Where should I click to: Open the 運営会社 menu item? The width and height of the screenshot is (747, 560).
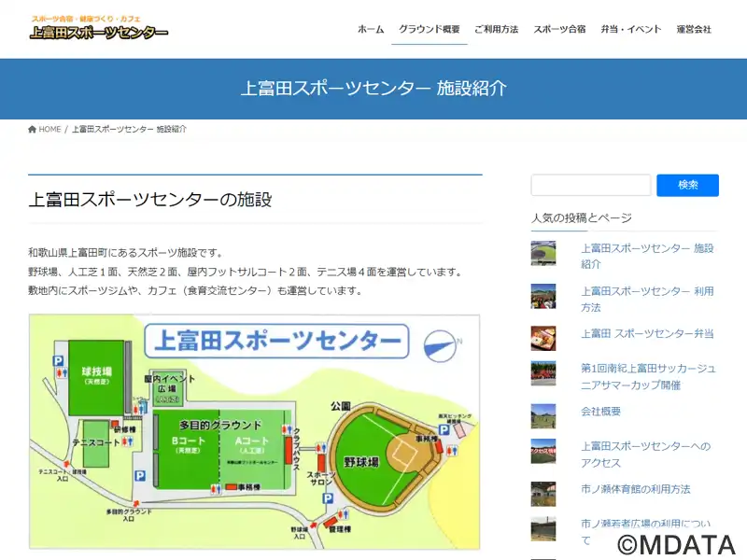[694, 29]
